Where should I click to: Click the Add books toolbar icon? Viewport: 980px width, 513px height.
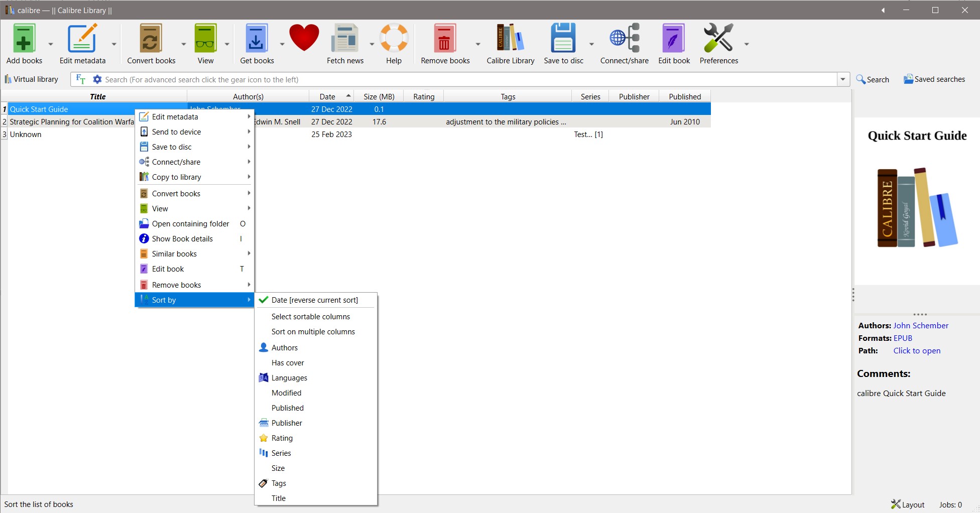(24, 38)
